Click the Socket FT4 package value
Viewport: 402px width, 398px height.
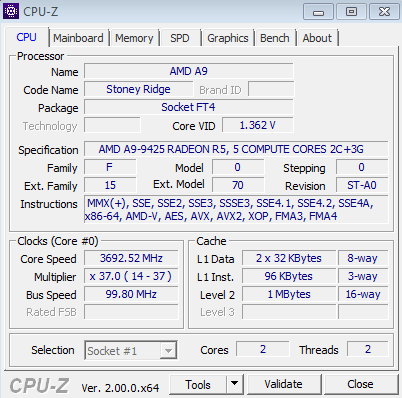(189, 107)
